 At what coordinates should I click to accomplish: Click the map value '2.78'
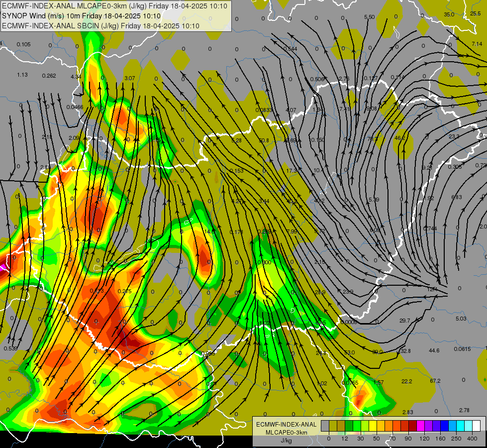click(464, 410)
